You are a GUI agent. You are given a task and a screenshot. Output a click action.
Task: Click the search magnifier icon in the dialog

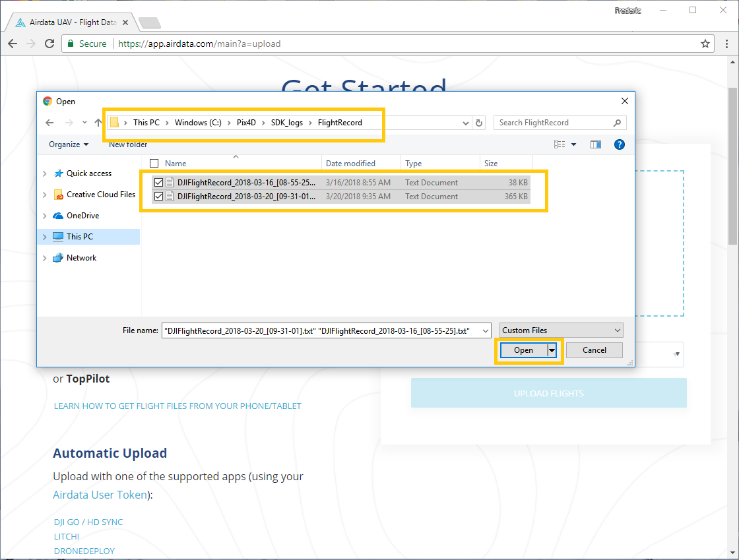pyautogui.click(x=617, y=123)
